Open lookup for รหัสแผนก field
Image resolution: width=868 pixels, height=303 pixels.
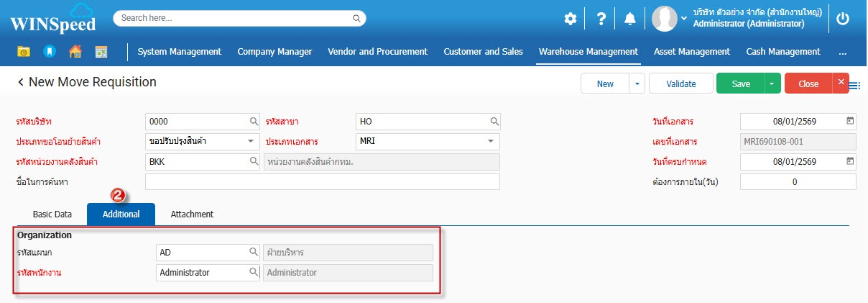click(254, 253)
